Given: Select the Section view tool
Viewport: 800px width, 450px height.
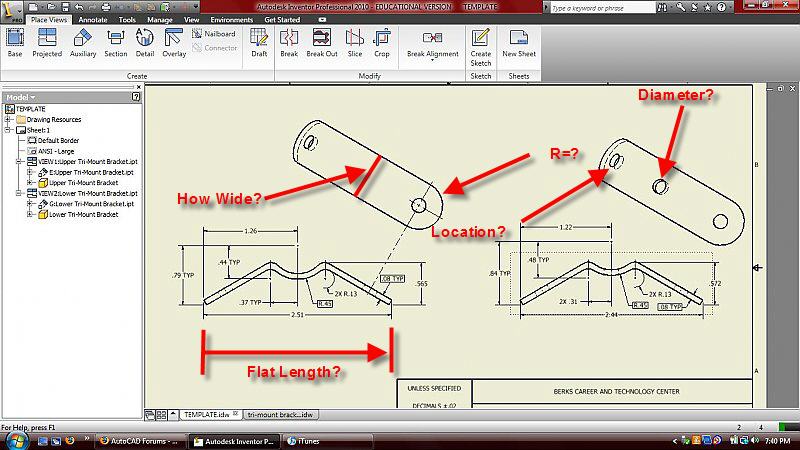Looking at the screenshot, I should [x=116, y=43].
